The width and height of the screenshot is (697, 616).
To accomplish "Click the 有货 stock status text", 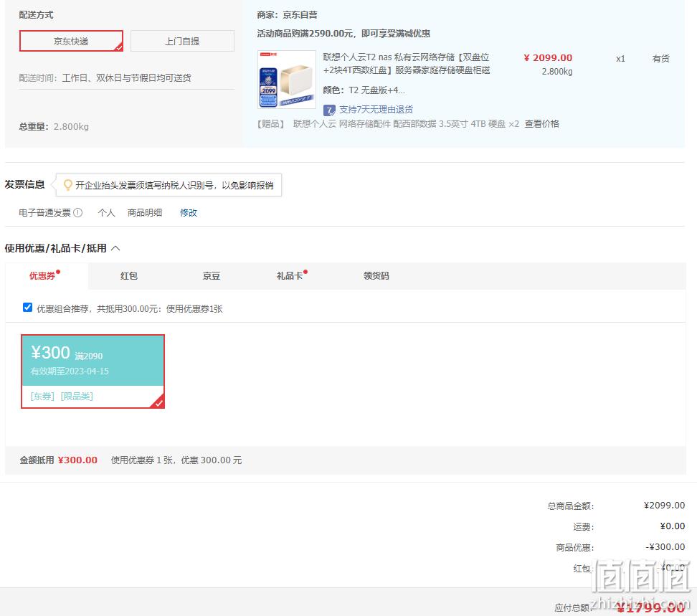I will (x=660, y=59).
